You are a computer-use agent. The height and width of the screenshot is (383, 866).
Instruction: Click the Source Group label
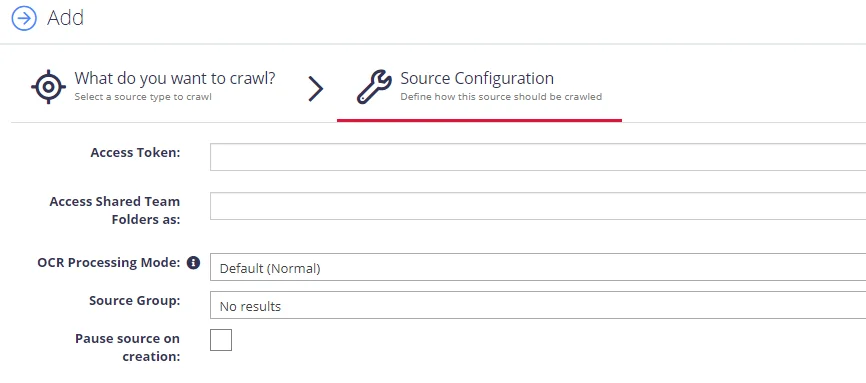point(135,301)
